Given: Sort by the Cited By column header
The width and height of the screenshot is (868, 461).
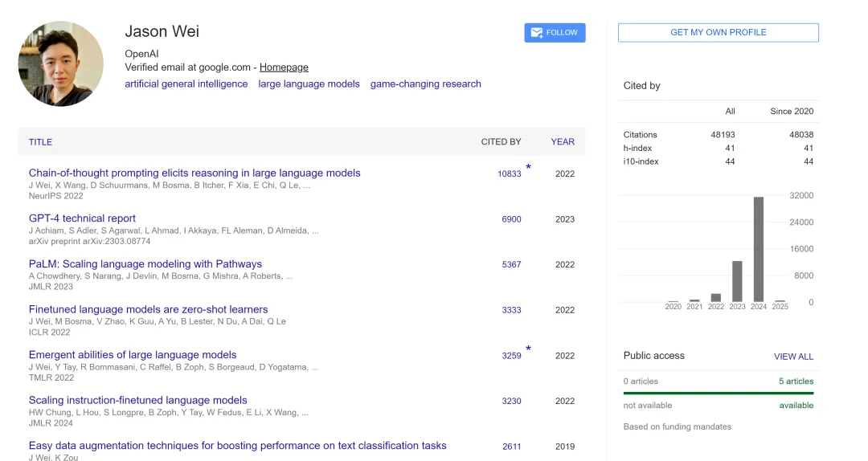Looking at the screenshot, I should (x=501, y=142).
